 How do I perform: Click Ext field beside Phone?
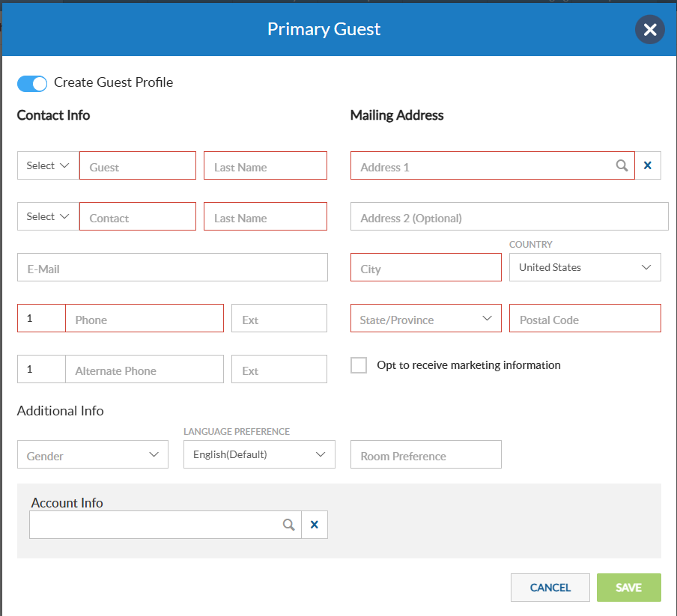(279, 318)
